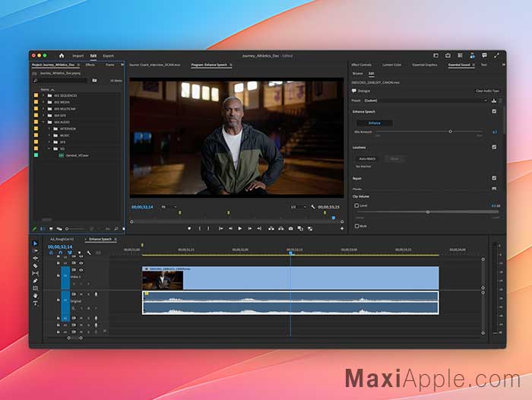Screen dimensions: 532x400
Task: Click the Lift button in Program monitor
Action: 271,229
